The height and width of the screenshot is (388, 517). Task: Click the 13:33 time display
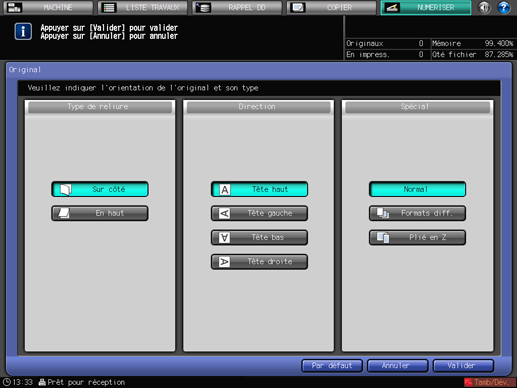[x=23, y=382]
